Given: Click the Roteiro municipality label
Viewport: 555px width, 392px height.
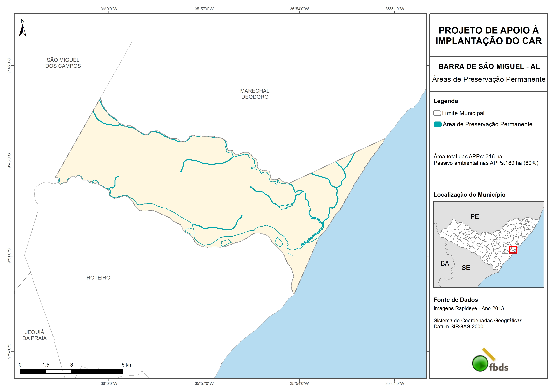Looking at the screenshot, I should (x=98, y=278).
